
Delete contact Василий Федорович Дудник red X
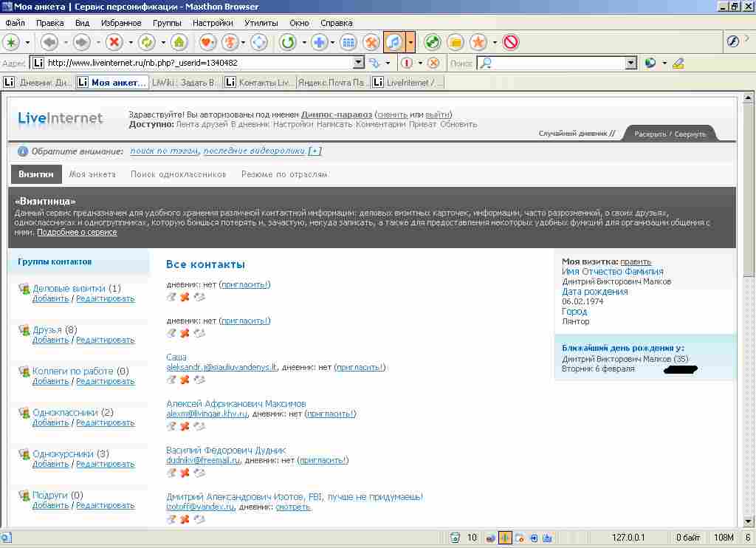[x=185, y=473]
